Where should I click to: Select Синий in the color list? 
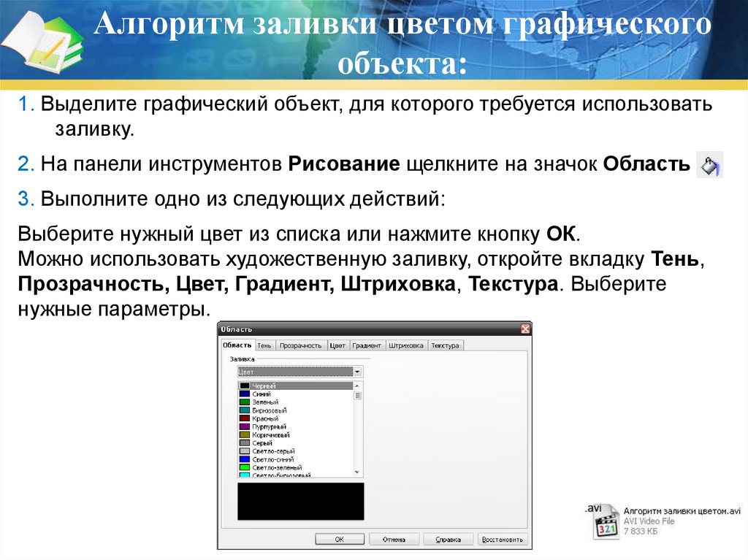(x=295, y=394)
